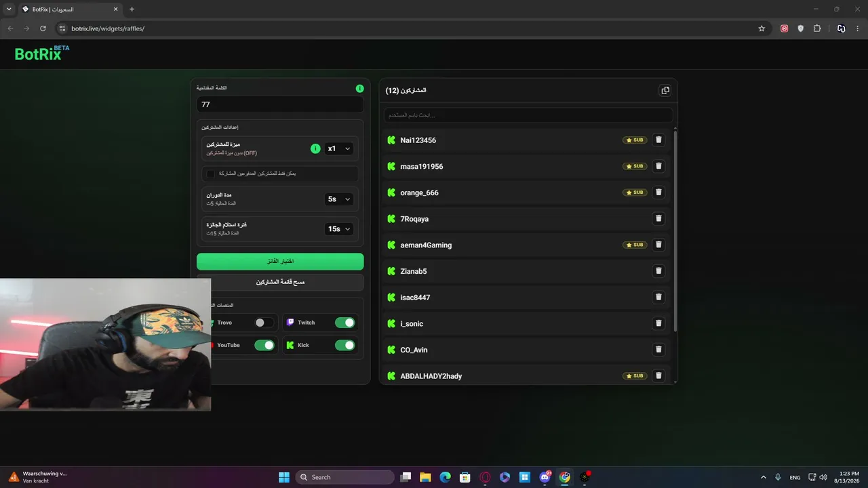Open the 15s prize claim period dropdown

coord(338,229)
